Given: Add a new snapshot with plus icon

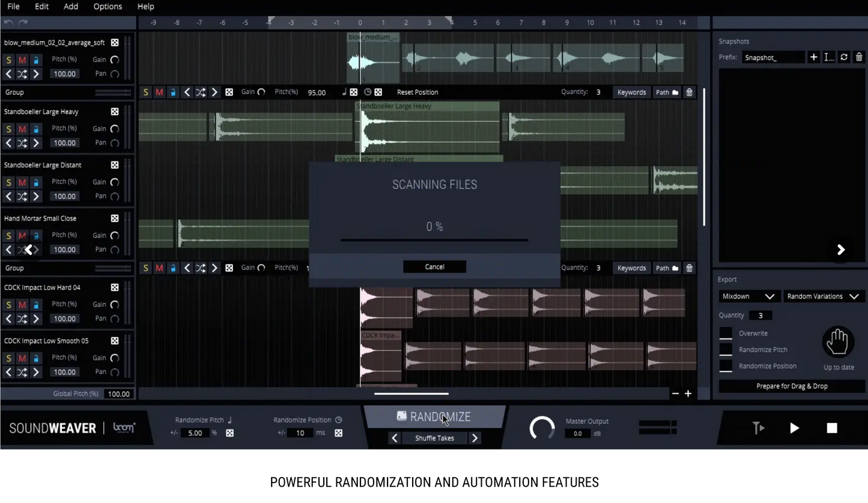Looking at the screenshot, I should [x=813, y=57].
